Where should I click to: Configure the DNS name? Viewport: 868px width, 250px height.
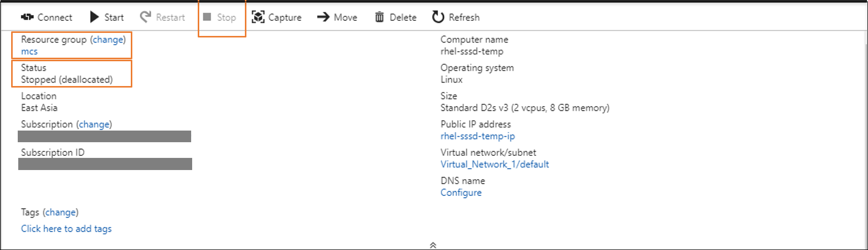pyautogui.click(x=461, y=193)
